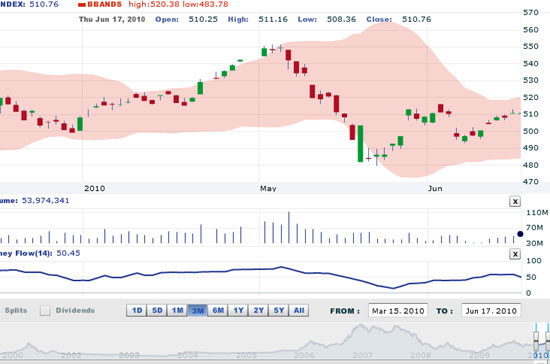Click the Close value 510.76 in header

pyautogui.click(x=416, y=19)
